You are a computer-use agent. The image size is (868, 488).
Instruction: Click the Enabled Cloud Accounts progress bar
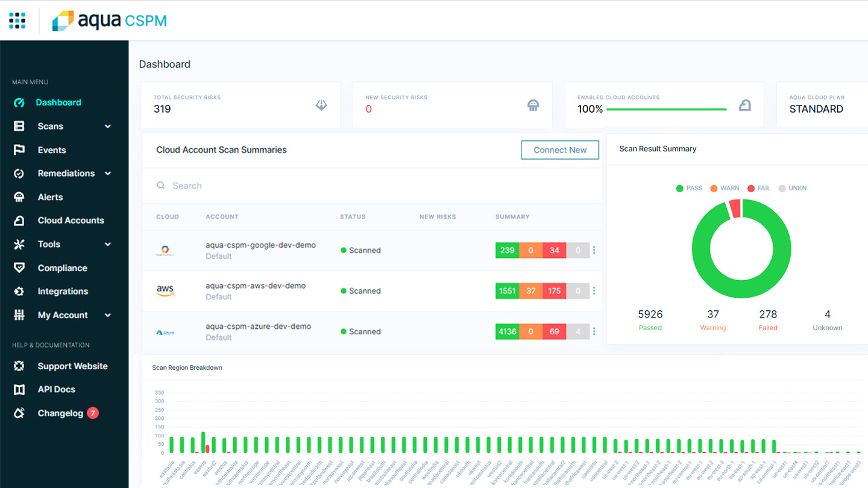(668, 109)
